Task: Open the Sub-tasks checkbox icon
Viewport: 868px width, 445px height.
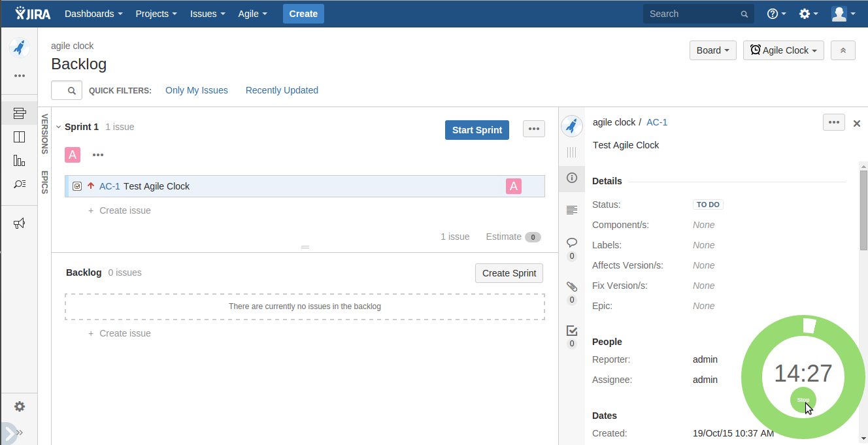Action: 572,331
